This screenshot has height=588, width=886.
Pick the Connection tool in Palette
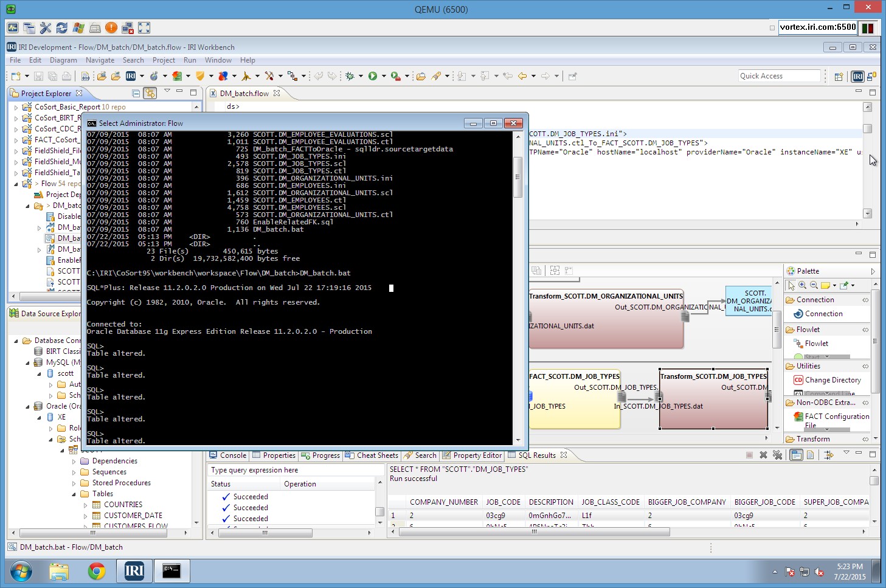819,314
